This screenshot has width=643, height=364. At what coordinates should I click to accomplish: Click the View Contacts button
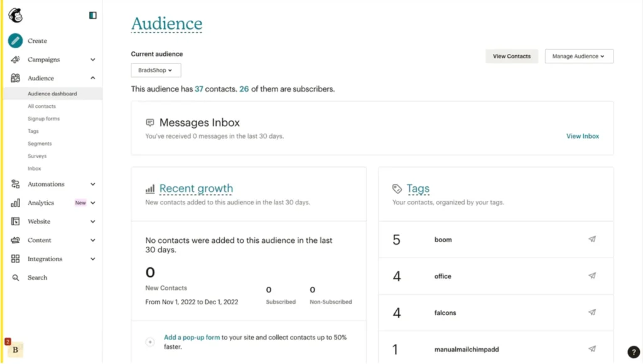pyautogui.click(x=511, y=56)
